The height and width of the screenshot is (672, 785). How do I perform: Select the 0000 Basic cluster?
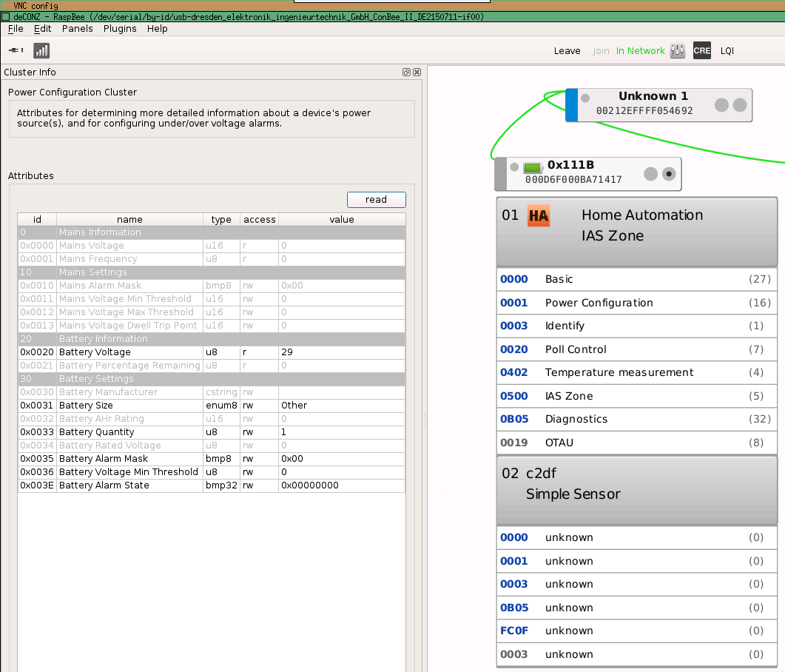tap(637, 279)
